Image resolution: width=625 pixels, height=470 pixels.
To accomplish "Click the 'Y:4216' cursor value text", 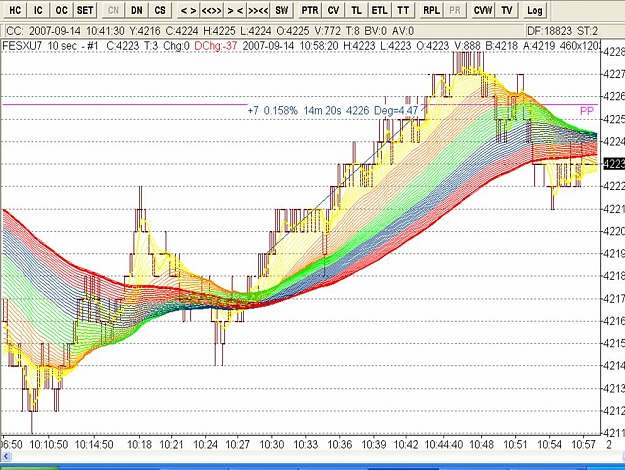I will click(145, 31).
